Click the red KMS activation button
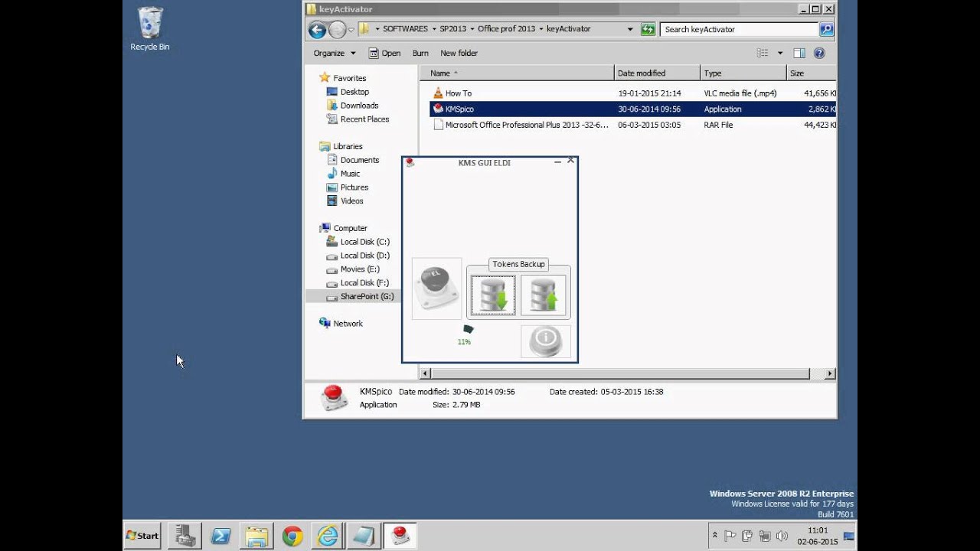This screenshot has height=551, width=980. tap(436, 289)
